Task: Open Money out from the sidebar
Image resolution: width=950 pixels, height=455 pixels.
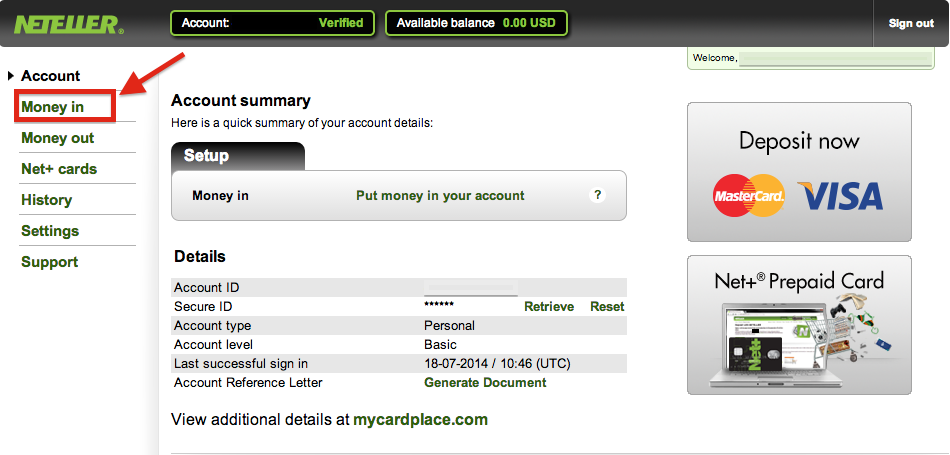Action: coord(58,138)
